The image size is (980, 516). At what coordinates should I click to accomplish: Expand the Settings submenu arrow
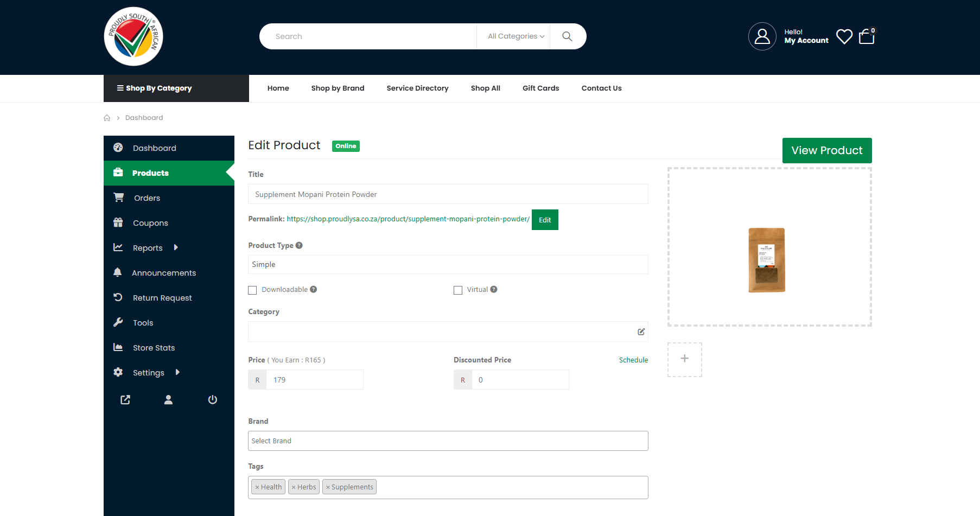(x=177, y=372)
